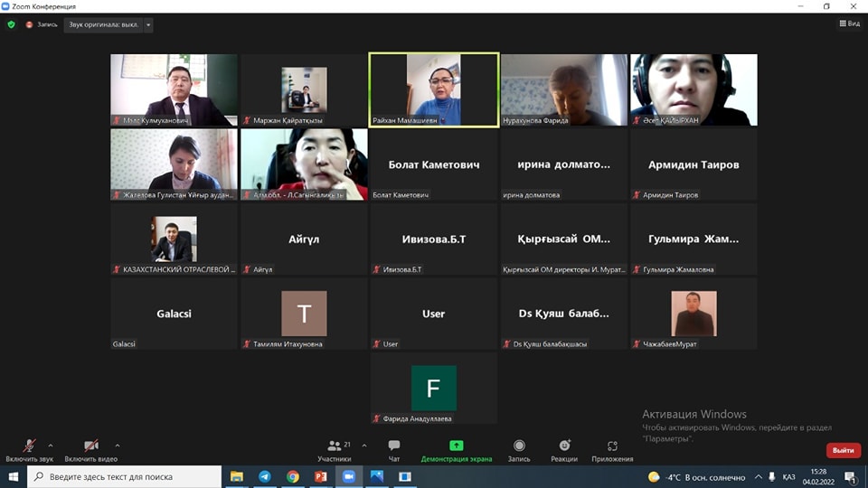Image resolution: width=868 pixels, height=488 pixels.
Task: Click the green encryption shield icon
Action: pyautogui.click(x=11, y=24)
